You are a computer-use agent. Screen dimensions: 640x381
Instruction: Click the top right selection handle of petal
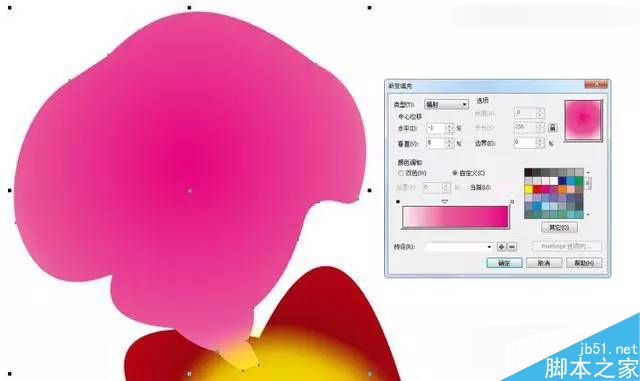(x=370, y=8)
